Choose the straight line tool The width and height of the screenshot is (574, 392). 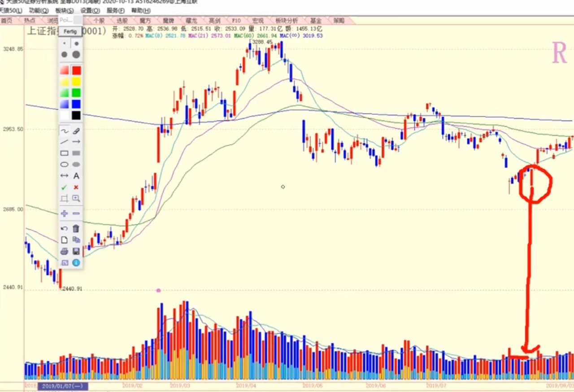point(65,142)
